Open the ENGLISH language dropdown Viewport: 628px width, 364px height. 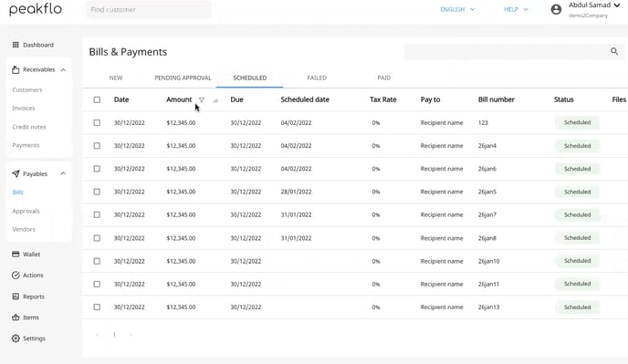(457, 9)
